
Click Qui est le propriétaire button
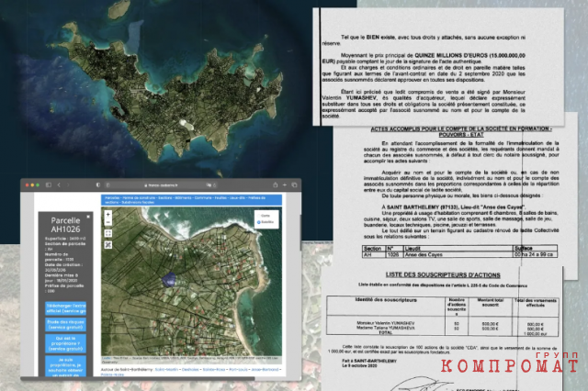[x=65, y=344]
